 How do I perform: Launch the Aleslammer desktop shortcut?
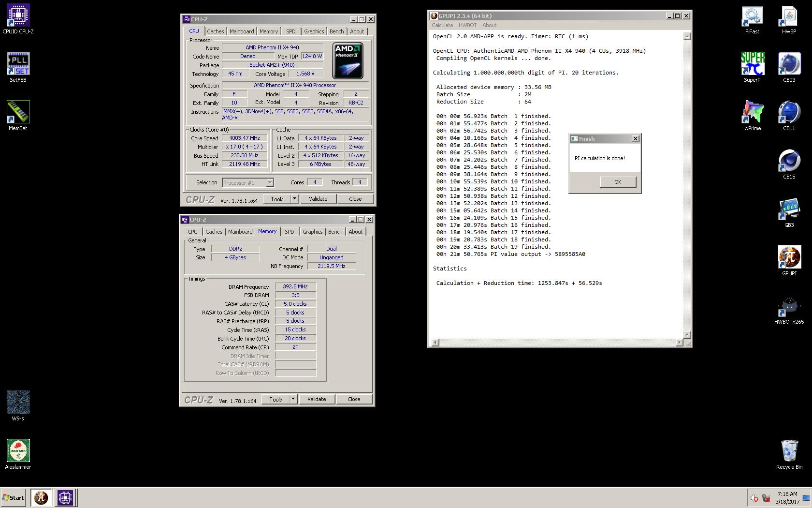click(18, 455)
